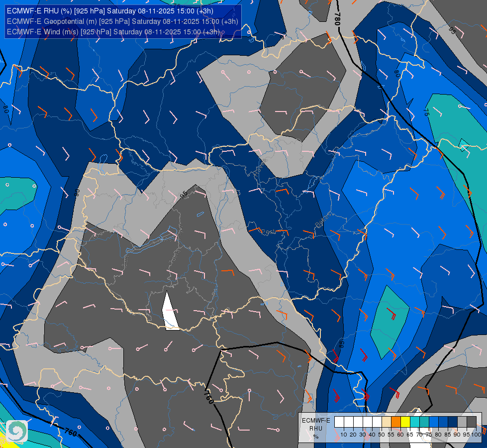Click the legend tick label '60'
The image size is (487, 448).
tap(400, 435)
